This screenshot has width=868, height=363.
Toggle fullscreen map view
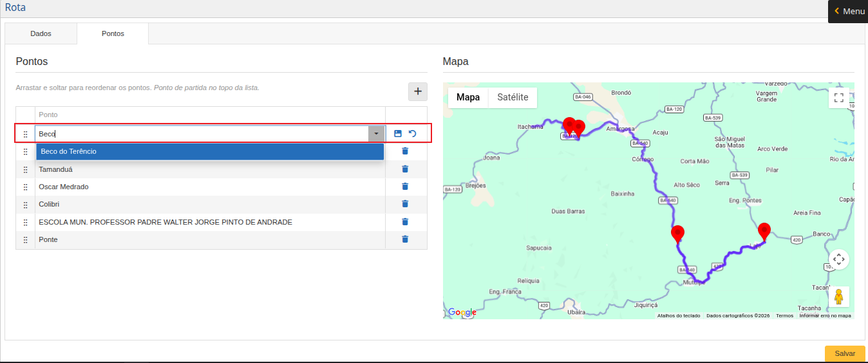click(x=838, y=98)
